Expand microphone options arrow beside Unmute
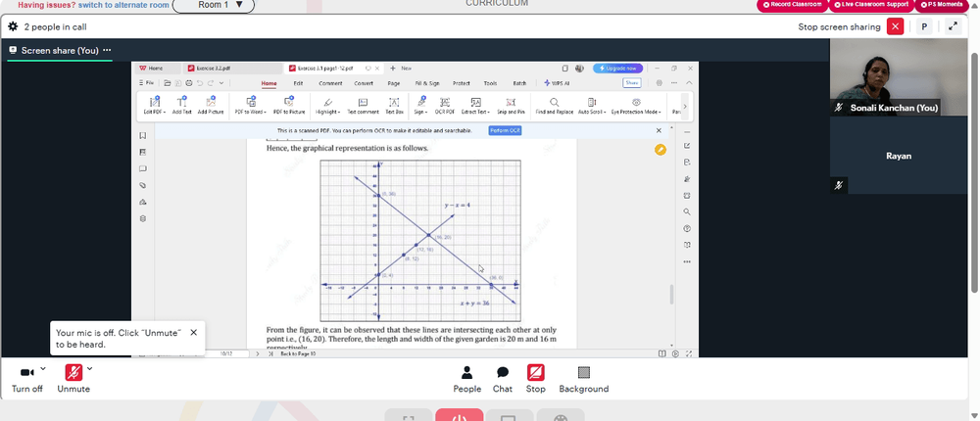The image size is (980, 421). click(90, 368)
